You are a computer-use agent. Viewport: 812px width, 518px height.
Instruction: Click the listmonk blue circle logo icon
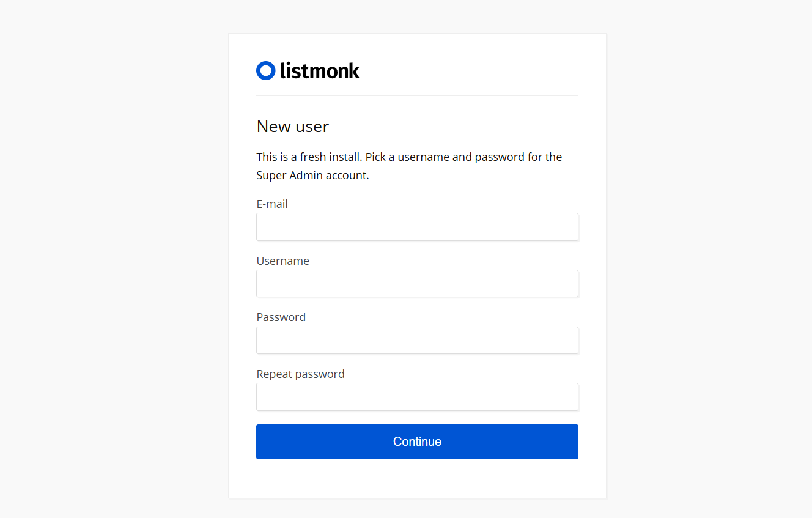coord(266,71)
